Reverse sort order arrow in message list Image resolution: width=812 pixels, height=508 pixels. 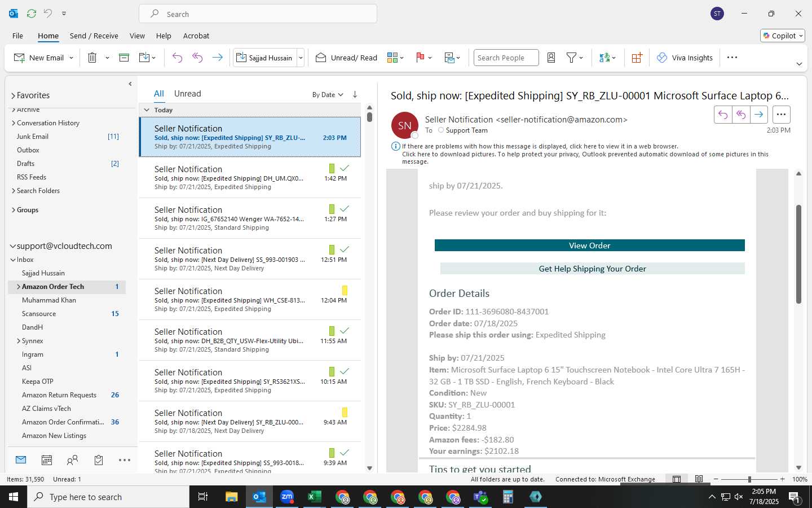point(355,94)
